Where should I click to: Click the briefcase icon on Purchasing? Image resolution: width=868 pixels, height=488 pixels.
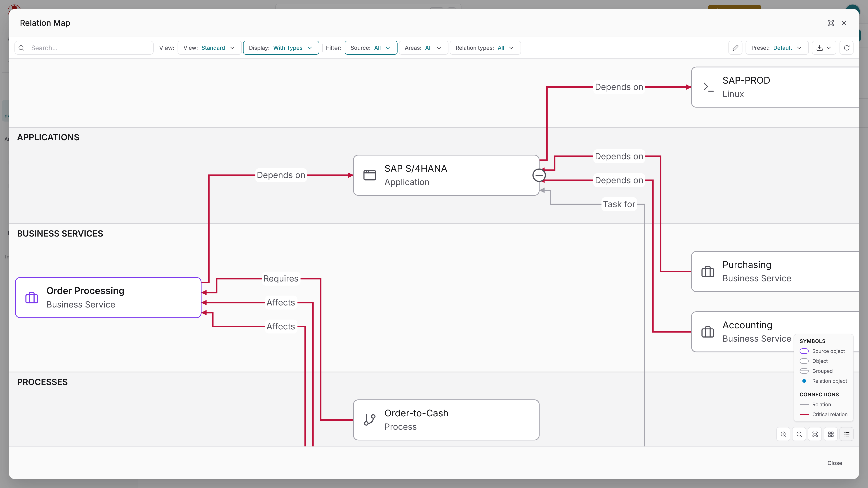pyautogui.click(x=708, y=271)
